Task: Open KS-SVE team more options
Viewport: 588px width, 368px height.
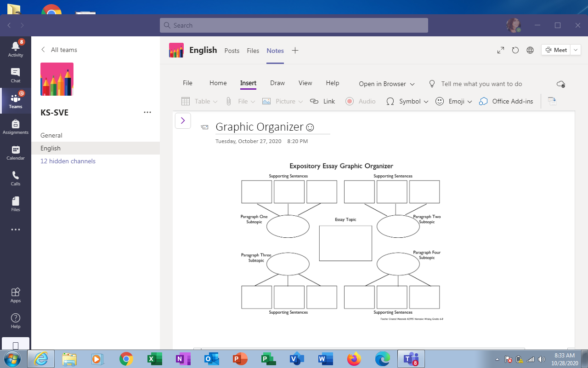Action: (147, 112)
